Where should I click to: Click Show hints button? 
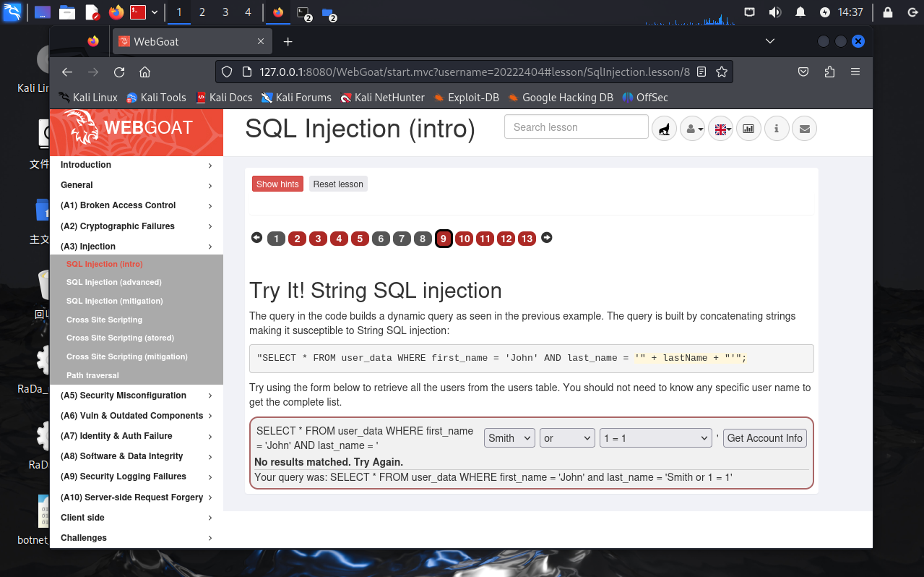coord(277,184)
